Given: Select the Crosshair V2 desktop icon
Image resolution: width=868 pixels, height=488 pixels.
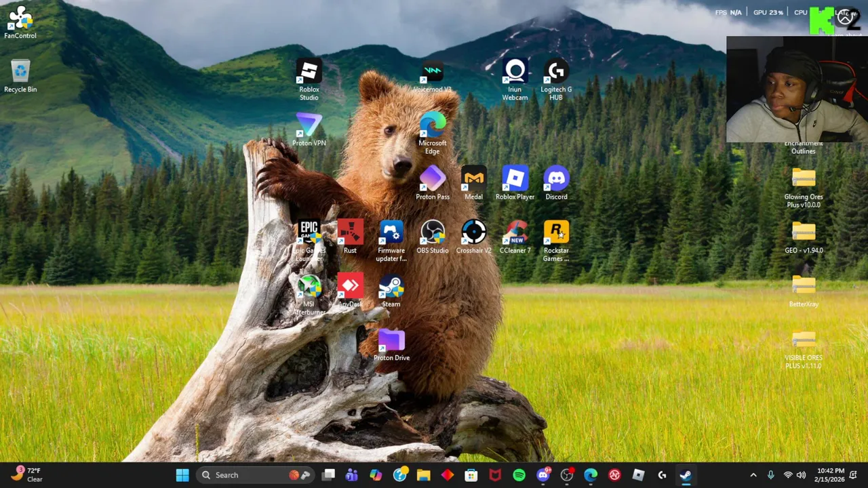Looking at the screenshot, I should 473,237.
